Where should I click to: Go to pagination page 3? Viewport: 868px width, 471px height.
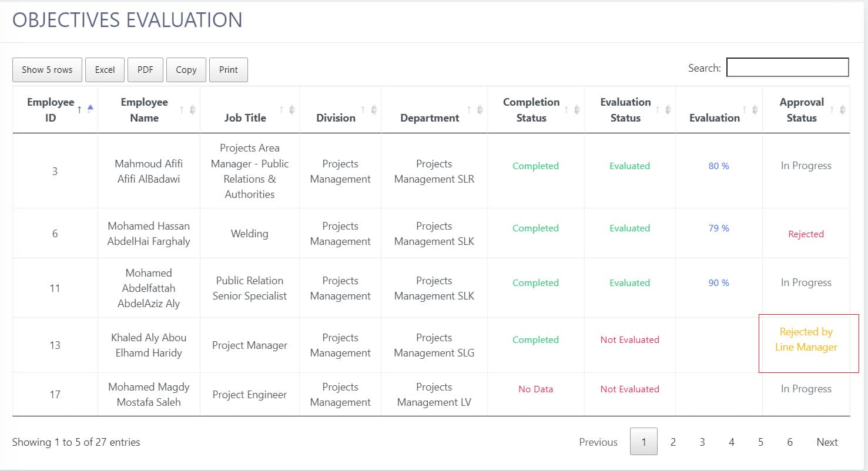coord(702,442)
